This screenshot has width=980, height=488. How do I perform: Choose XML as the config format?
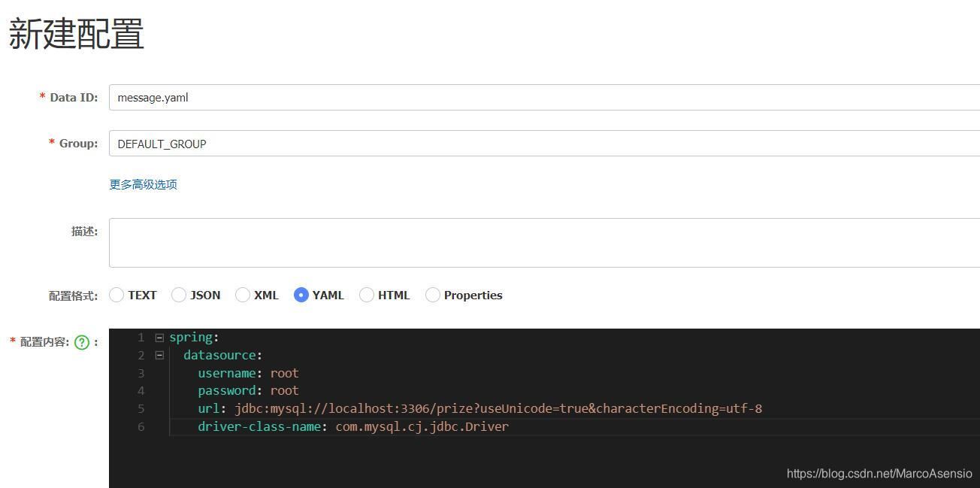click(x=243, y=295)
